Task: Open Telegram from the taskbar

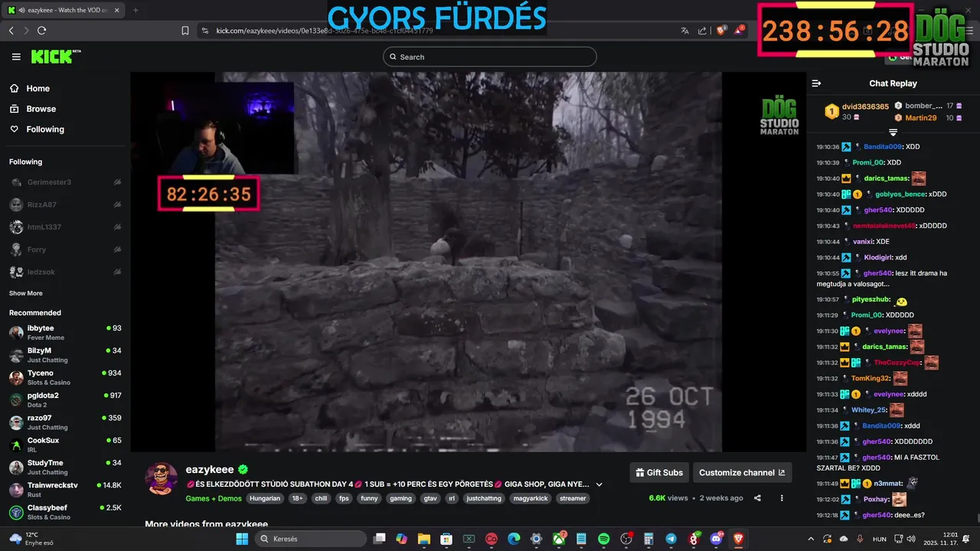Action: click(671, 539)
